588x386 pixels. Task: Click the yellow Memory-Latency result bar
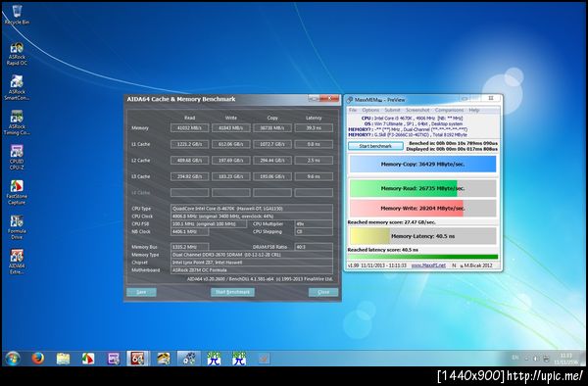(422, 236)
